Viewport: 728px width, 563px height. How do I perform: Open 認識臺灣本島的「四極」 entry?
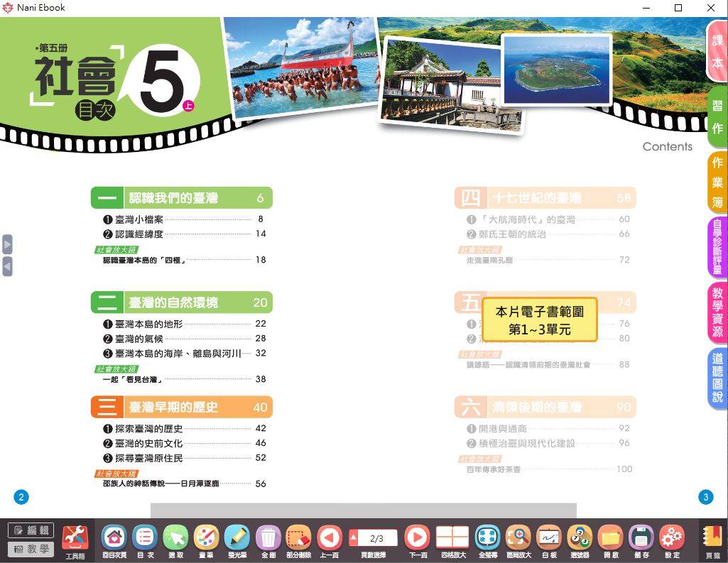184,260
